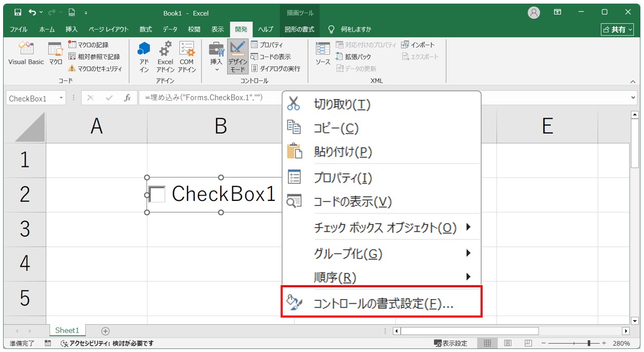Viewport: 644px width, 352px height.
Task: Select row 3 header
Action: pyautogui.click(x=25, y=229)
